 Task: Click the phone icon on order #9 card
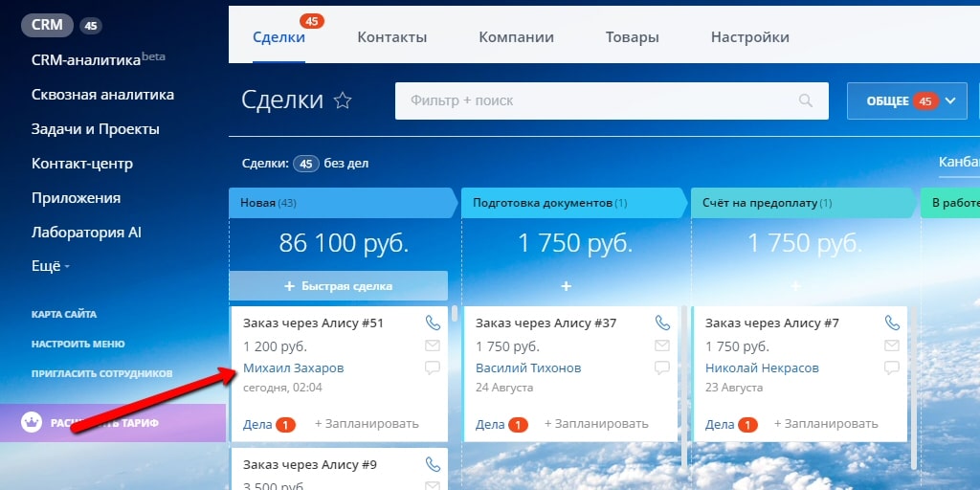(433, 464)
